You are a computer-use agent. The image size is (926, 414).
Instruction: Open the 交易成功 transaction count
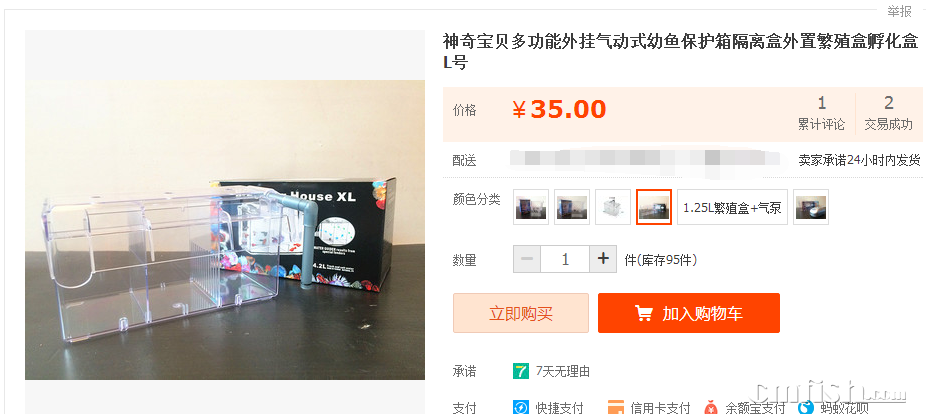[889, 113]
